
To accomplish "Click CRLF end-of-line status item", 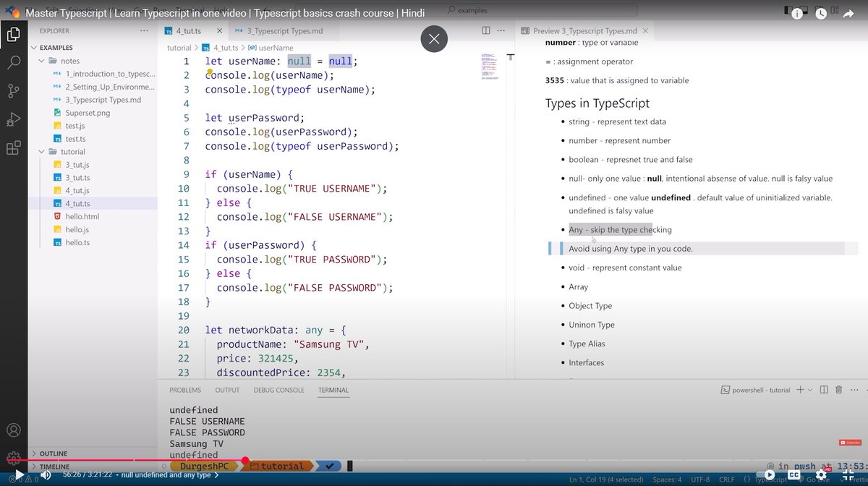I will tap(728, 479).
